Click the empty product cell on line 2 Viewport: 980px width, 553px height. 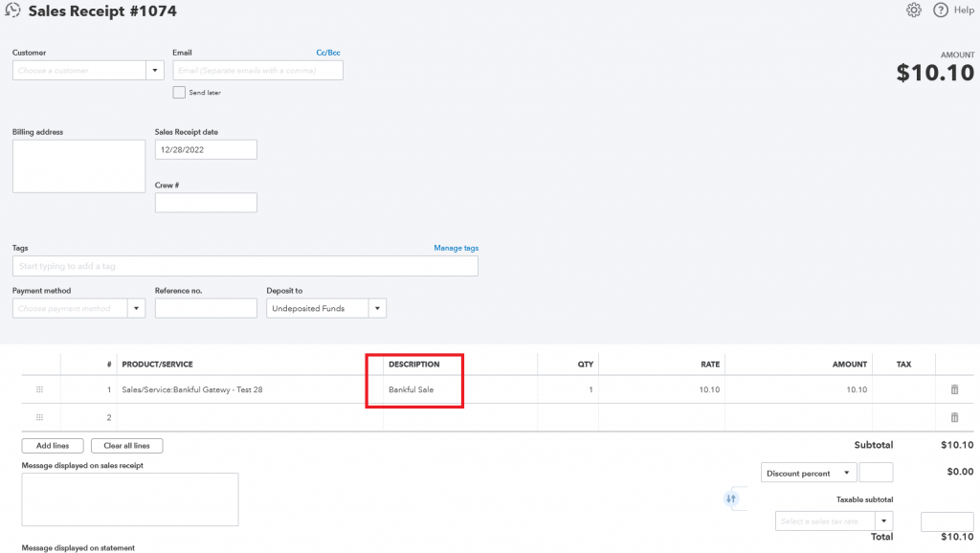[250, 417]
